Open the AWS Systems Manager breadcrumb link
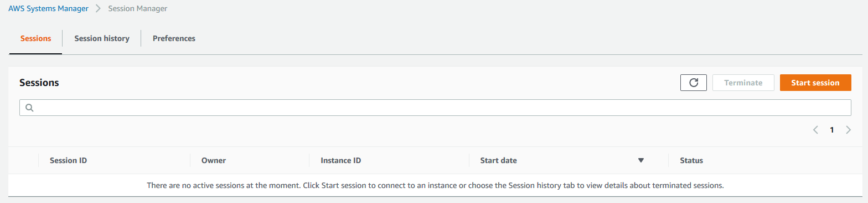Image resolution: width=868 pixels, height=203 pixels. pos(48,8)
